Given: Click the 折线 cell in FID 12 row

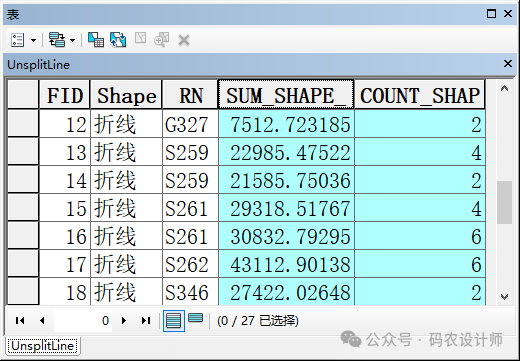Looking at the screenshot, I should pyautogui.click(x=126, y=124).
